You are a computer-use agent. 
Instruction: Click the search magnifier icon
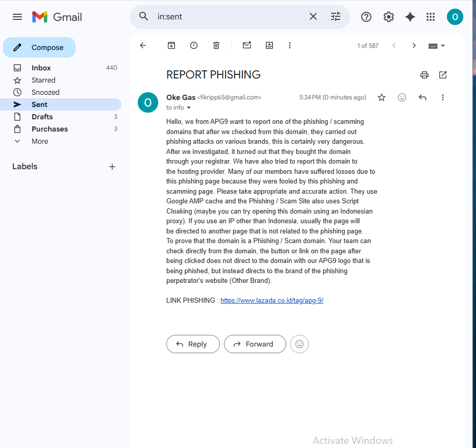pyautogui.click(x=143, y=16)
